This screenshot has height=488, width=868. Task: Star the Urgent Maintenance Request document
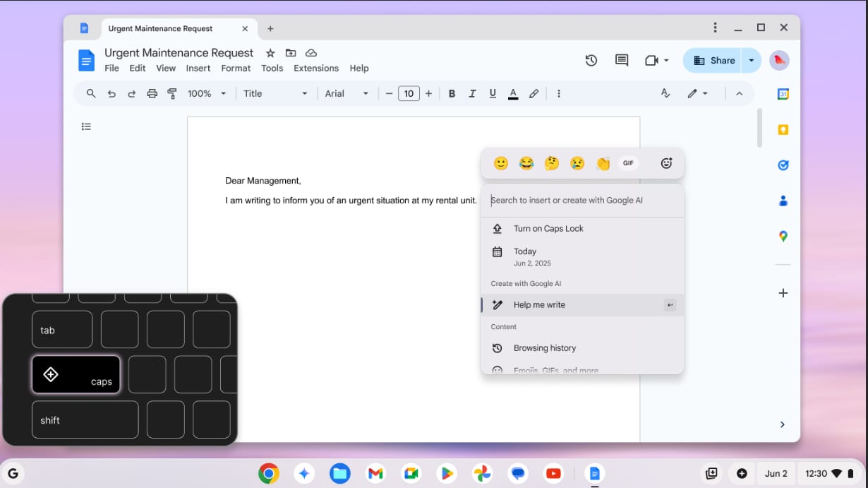click(270, 53)
